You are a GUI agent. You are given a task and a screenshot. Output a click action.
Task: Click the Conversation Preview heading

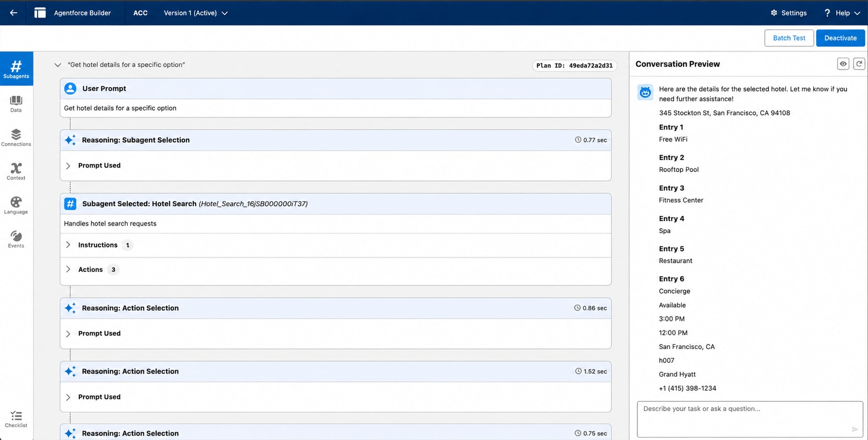tap(678, 64)
